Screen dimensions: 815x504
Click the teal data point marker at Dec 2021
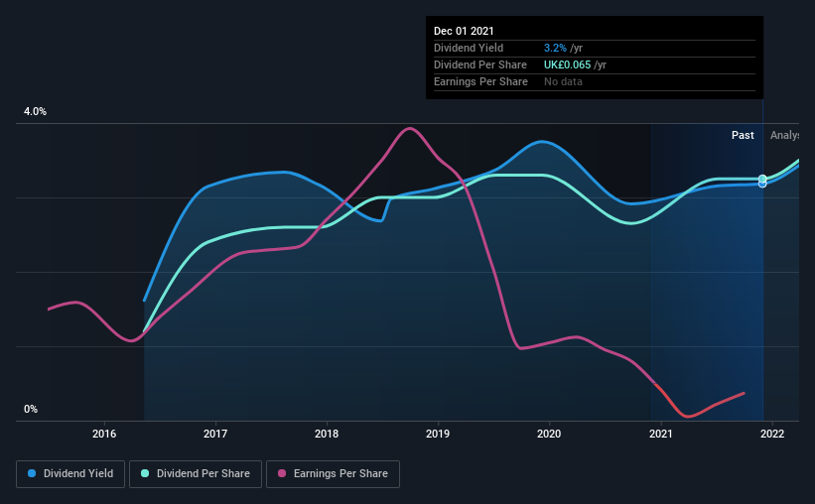762,179
